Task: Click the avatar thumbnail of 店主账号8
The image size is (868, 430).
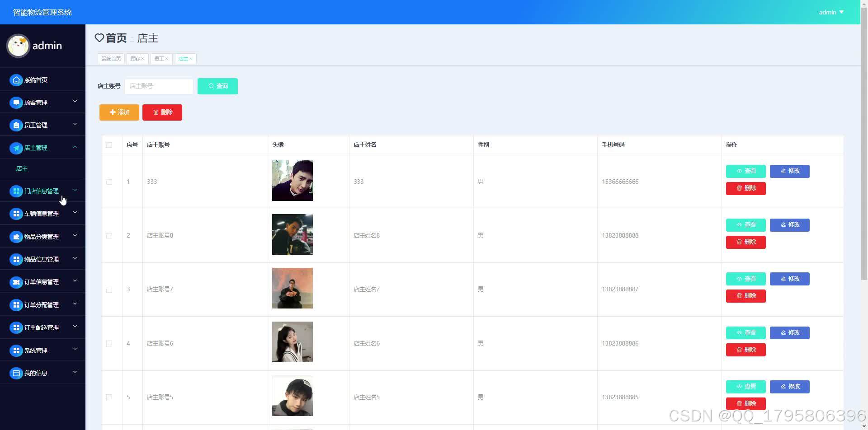Action: tap(292, 234)
